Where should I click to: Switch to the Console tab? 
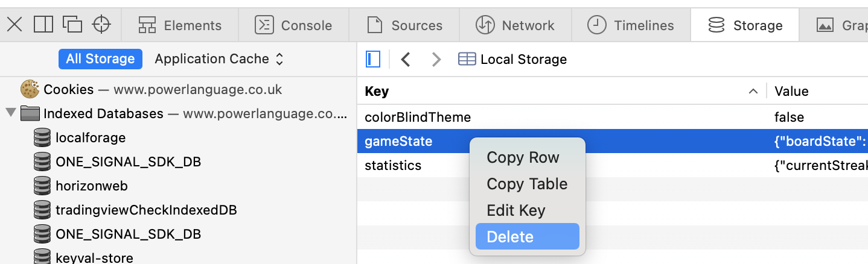pyautogui.click(x=294, y=25)
